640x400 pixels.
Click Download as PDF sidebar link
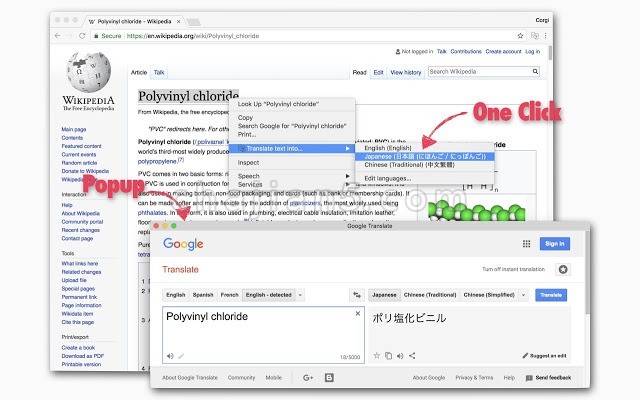(x=83, y=356)
